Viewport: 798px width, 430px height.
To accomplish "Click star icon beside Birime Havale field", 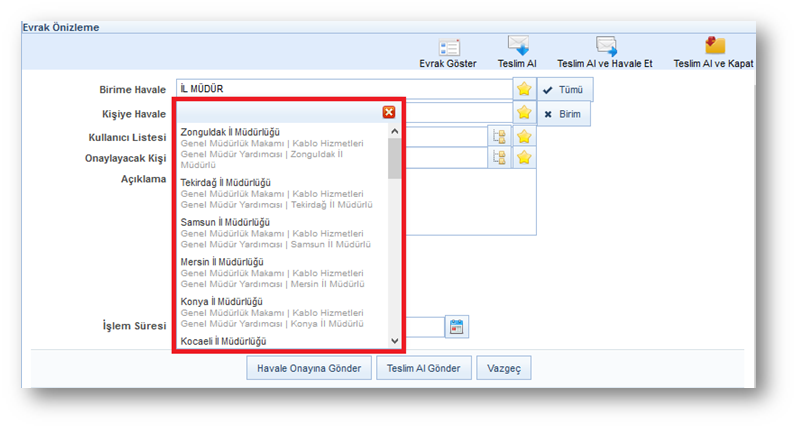I will (524, 89).
